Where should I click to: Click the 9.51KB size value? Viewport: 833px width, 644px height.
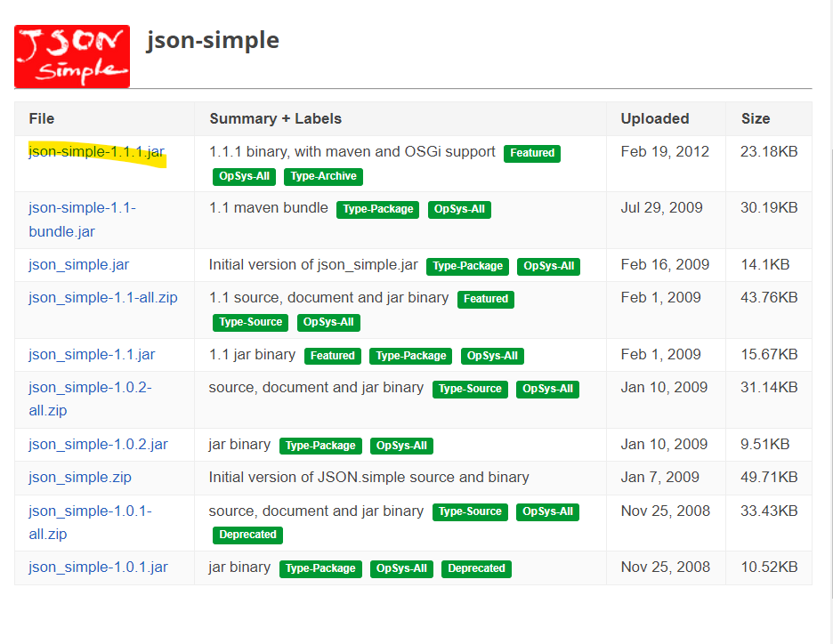coord(765,444)
